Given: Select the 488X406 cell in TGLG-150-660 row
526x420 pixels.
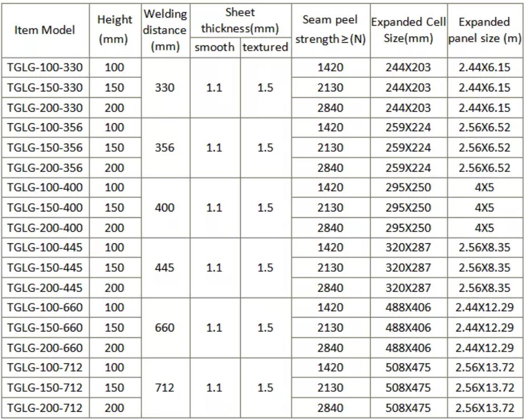Looking at the screenshot, I should [x=409, y=328].
